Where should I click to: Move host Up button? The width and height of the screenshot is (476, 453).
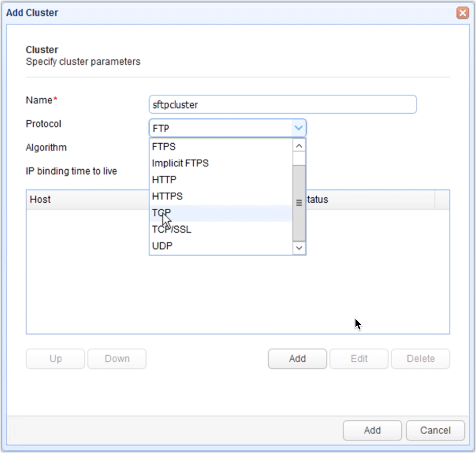[55, 359]
